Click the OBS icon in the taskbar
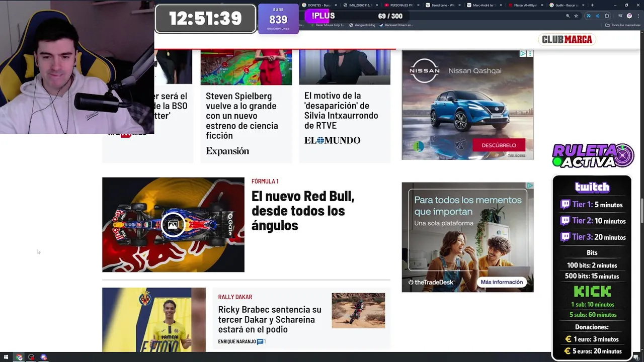The width and height of the screenshot is (644, 362). pyautogui.click(x=31, y=357)
